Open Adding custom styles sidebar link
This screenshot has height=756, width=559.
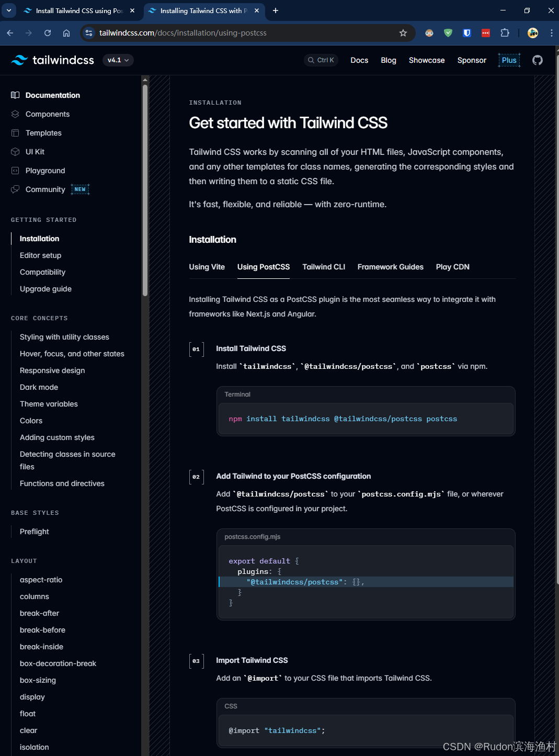(58, 437)
